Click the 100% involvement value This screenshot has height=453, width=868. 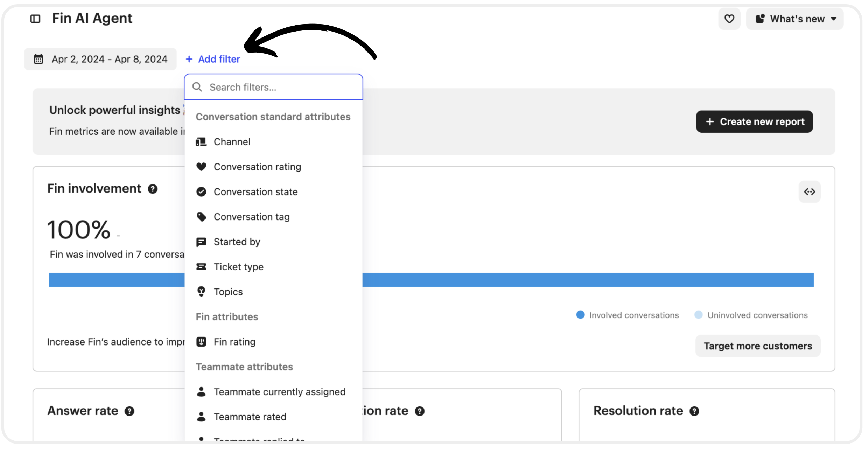79,230
